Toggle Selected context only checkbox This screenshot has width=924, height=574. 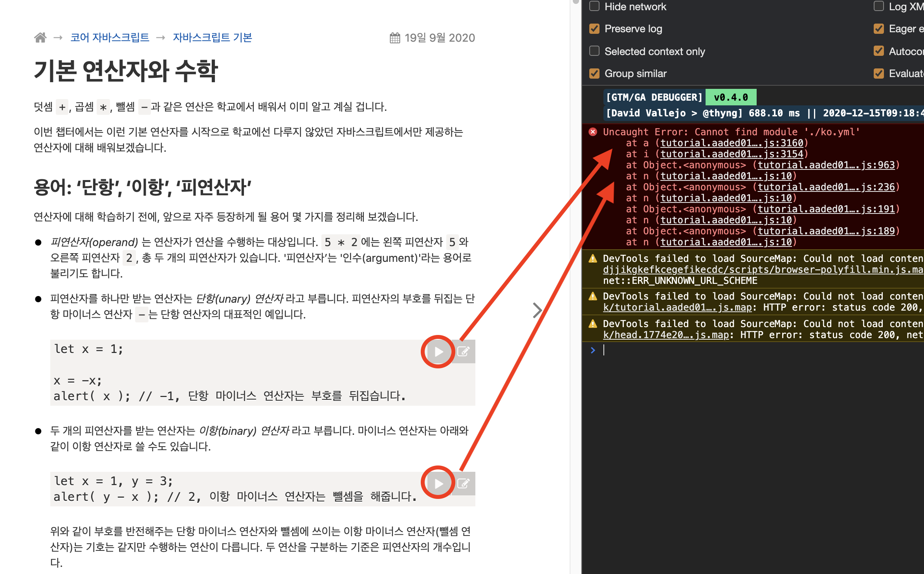point(594,51)
